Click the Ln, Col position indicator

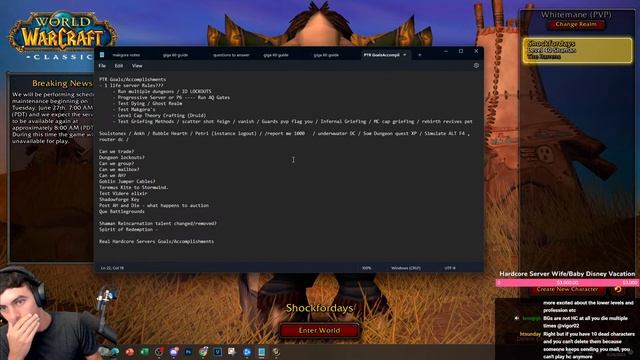click(x=112, y=268)
